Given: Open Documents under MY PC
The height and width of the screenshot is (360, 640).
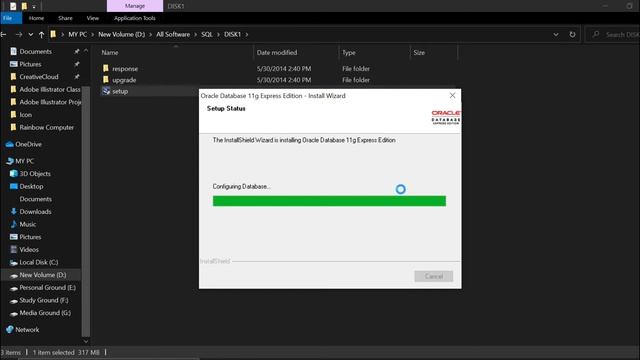Looking at the screenshot, I should click(36, 199).
